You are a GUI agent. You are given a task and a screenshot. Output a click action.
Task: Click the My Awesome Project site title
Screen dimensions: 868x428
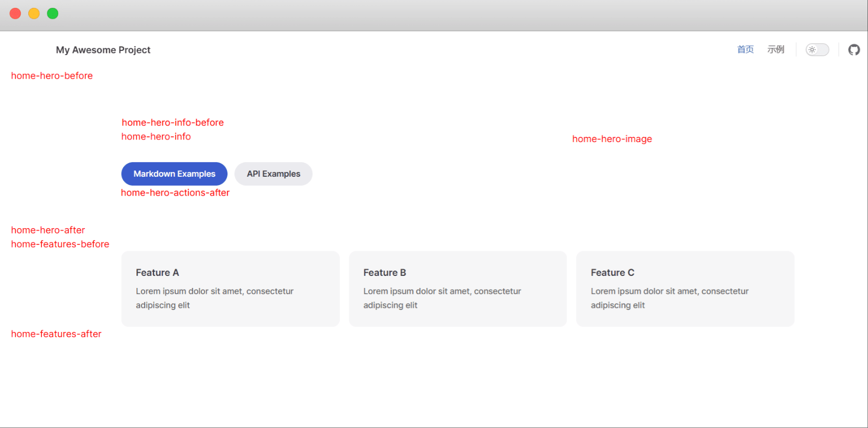tap(103, 50)
